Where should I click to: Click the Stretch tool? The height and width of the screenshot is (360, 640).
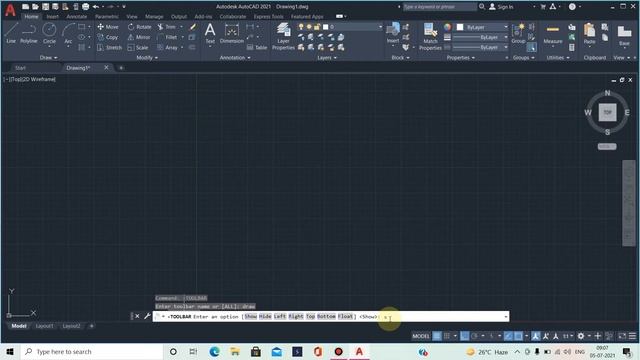(109, 48)
